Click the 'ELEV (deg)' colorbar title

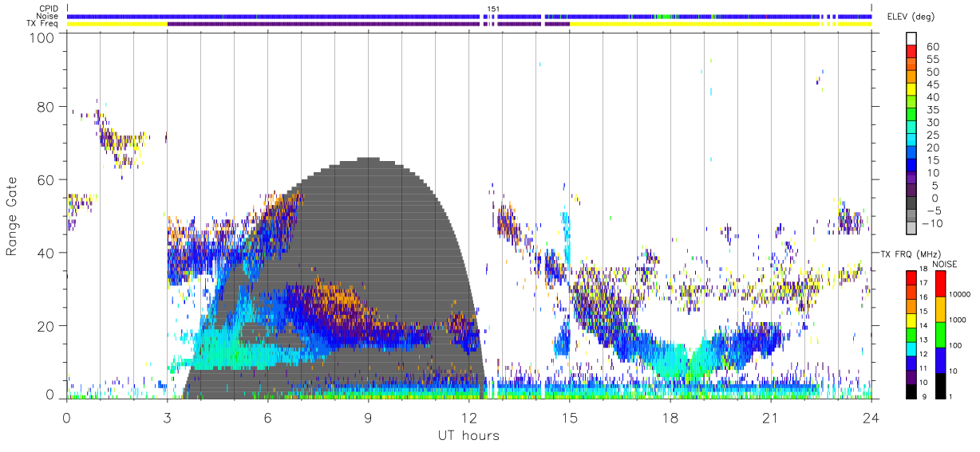pos(911,17)
